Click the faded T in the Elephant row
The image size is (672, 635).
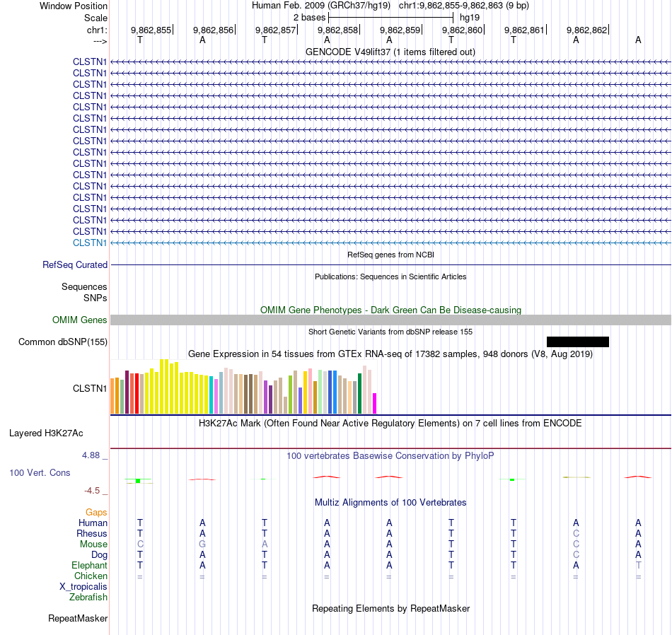click(638, 565)
